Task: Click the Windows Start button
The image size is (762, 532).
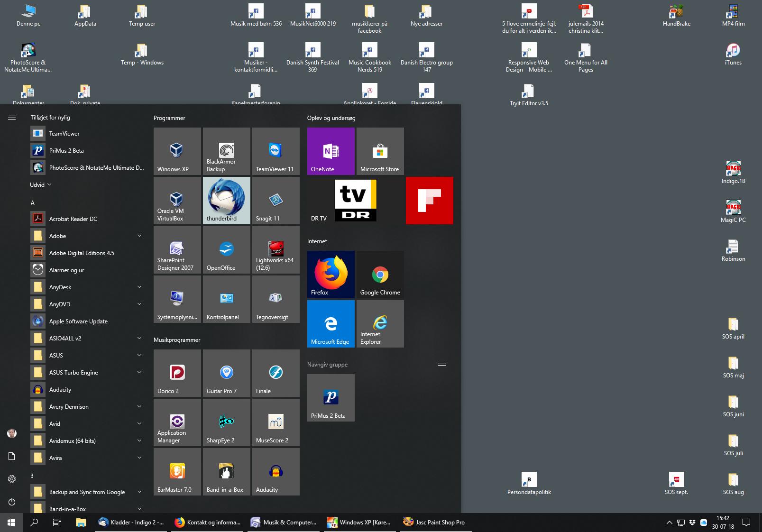Action: tap(11, 523)
